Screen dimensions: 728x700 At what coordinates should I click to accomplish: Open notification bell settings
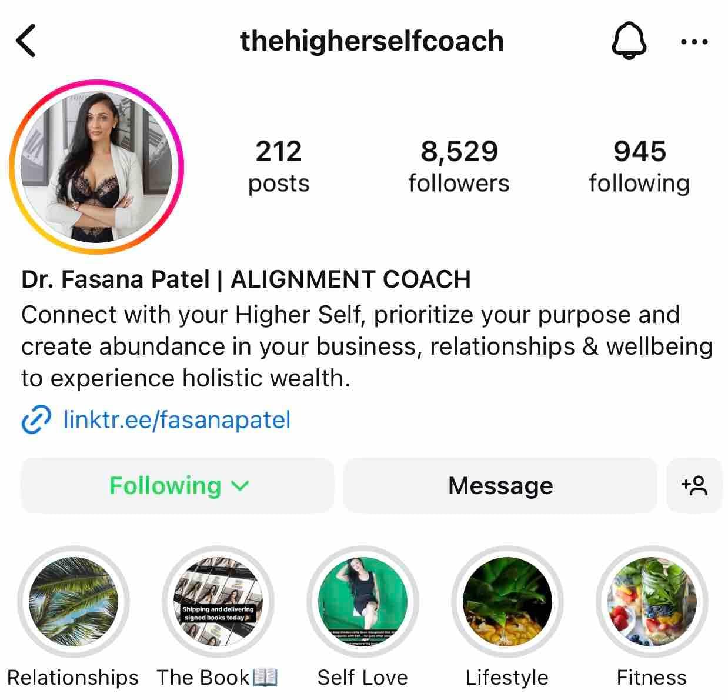(629, 42)
